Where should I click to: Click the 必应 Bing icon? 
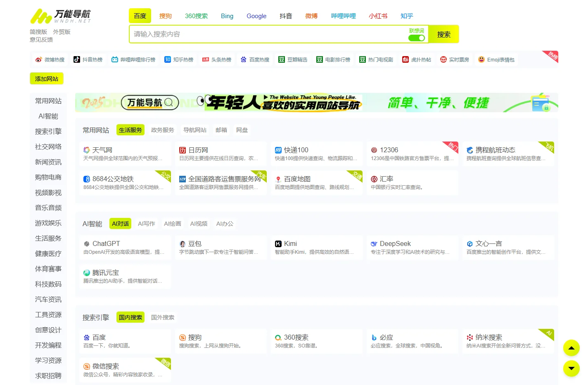[x=374, y=338]
